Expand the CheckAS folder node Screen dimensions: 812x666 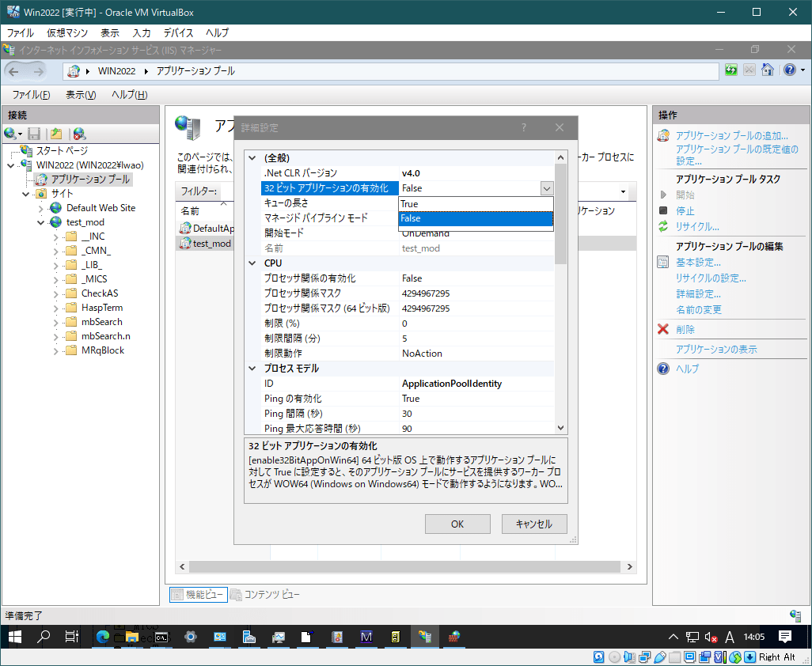tap(56, 293)
